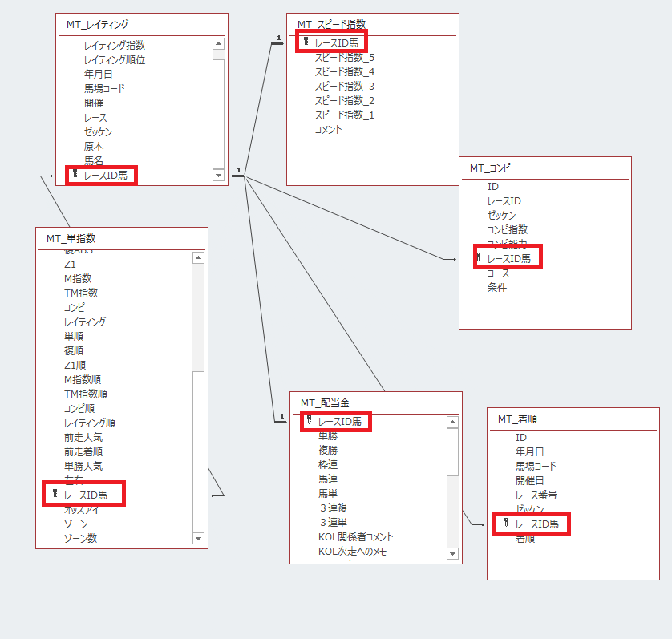Click the key icon in MT_コンピ table

[479, 257]
